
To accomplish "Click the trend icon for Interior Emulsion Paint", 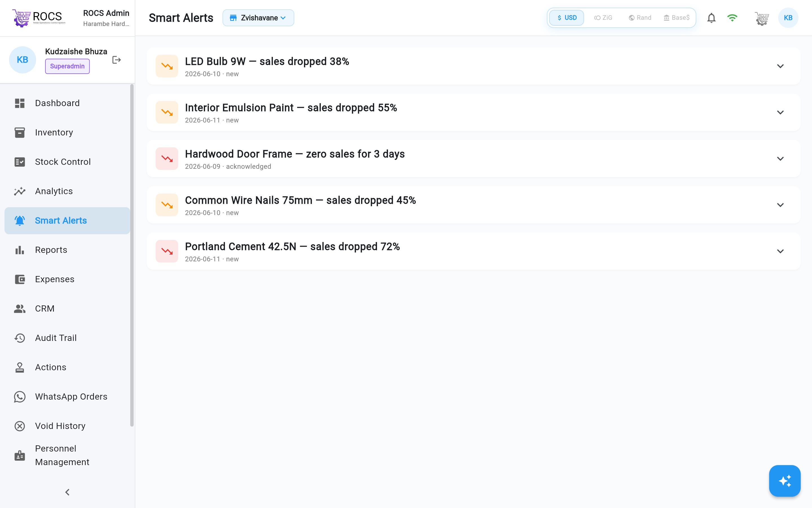I will click(x=167, y=112).
